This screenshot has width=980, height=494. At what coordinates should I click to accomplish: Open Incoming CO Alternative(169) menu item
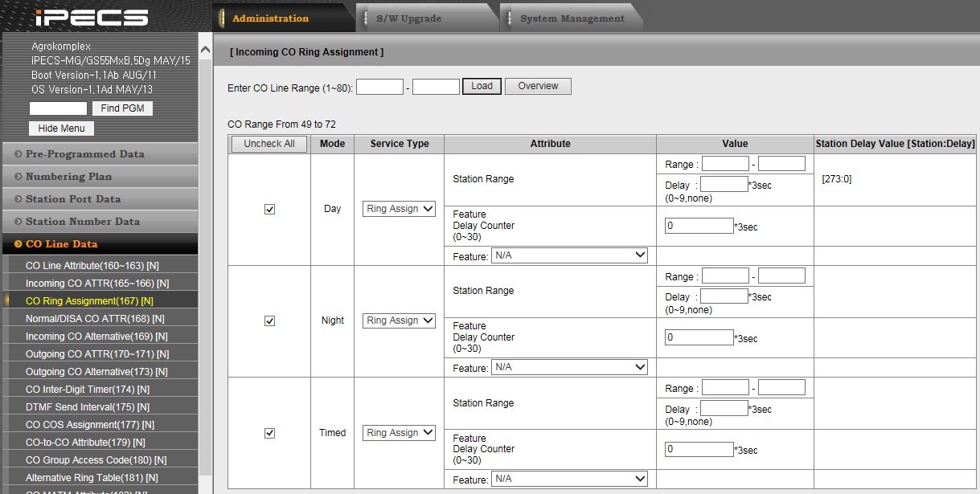coord(96,337)
